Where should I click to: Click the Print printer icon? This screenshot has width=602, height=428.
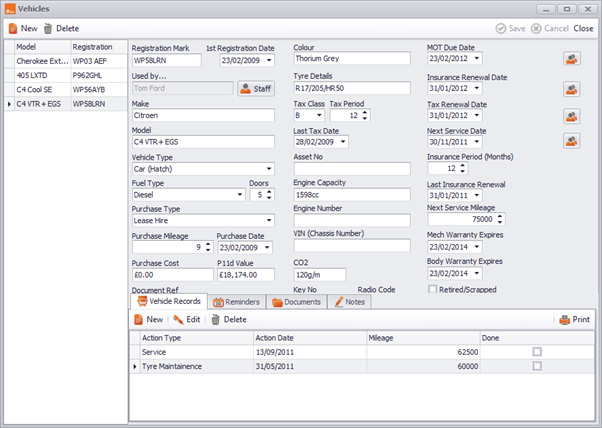click(x=564, y=319)
